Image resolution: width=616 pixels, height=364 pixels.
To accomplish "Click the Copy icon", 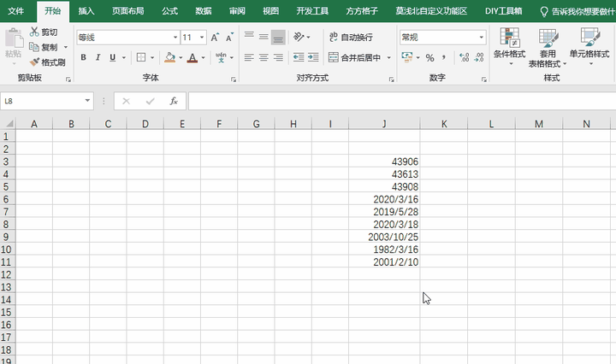I will point(34,47).
